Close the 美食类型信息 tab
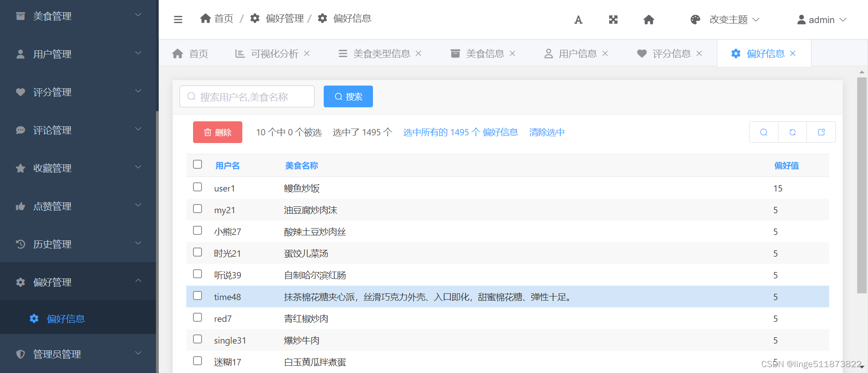Image resolution: width=868 pixels, height=373 pixels. point(418,53)
